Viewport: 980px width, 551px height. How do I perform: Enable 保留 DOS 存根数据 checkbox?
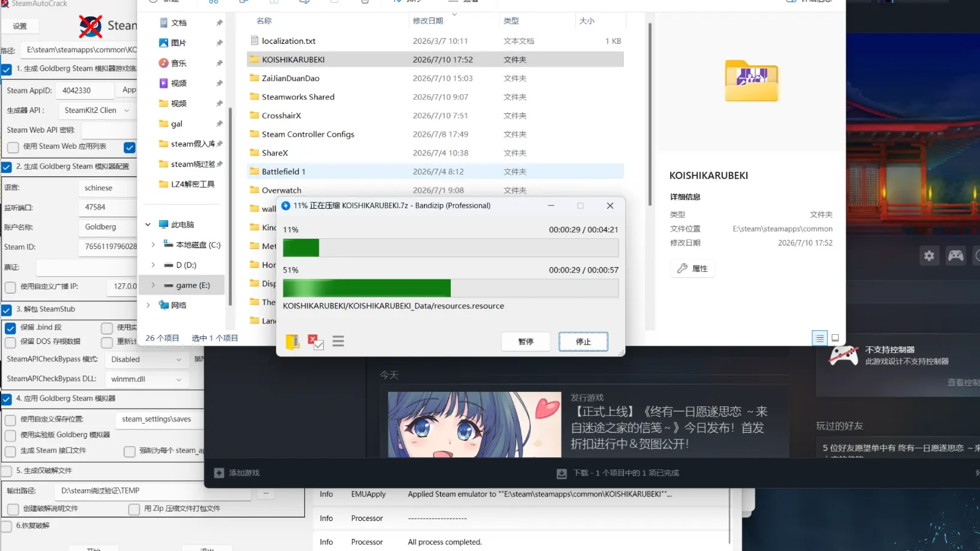click(x=10, y=342)
